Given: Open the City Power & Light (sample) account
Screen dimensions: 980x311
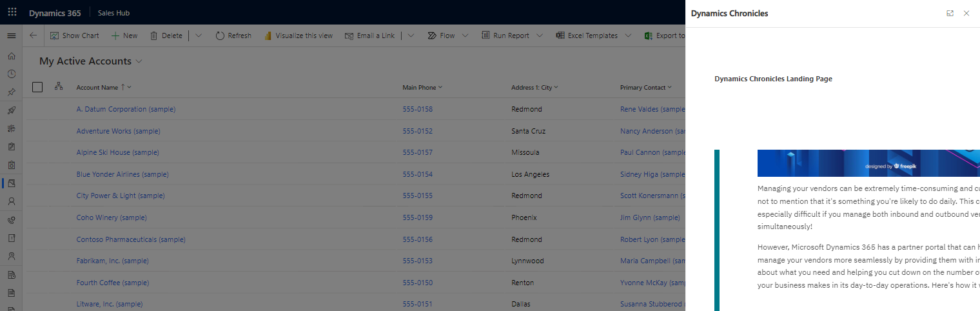Looking at the screenshot, I should (x=121, y=196).
